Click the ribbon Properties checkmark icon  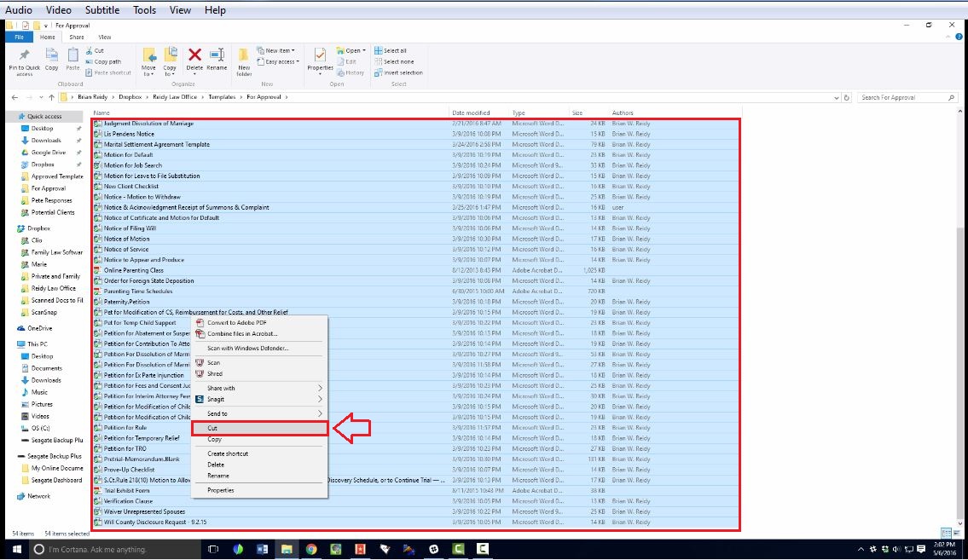pos(320,55)
